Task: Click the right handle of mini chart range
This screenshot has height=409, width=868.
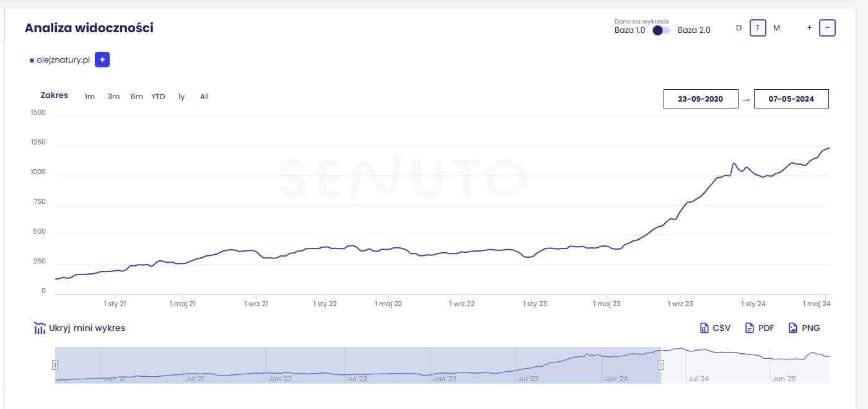Action: pyautogui.click(x=661, y=365)
